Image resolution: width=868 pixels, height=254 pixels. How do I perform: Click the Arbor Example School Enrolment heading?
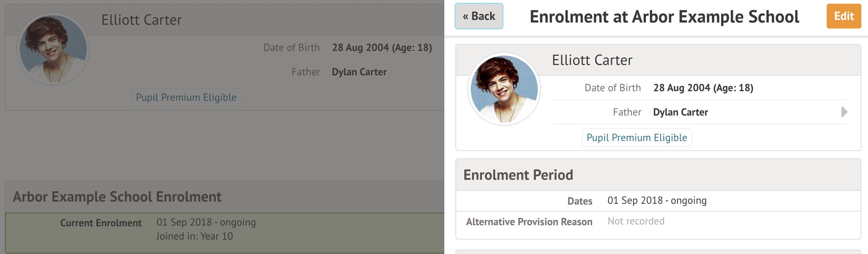click(117, 197)
